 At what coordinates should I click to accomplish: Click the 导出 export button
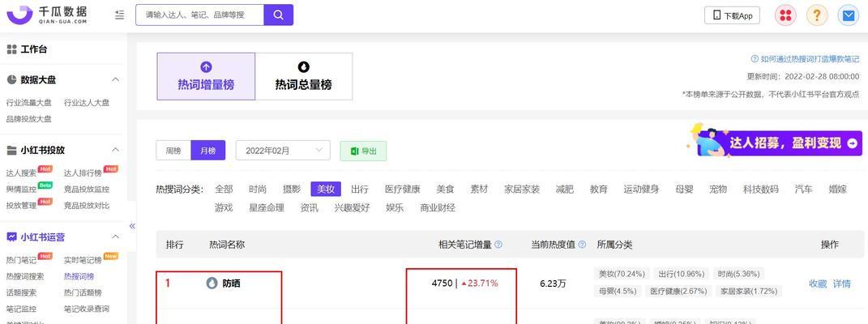coord(363,151)
